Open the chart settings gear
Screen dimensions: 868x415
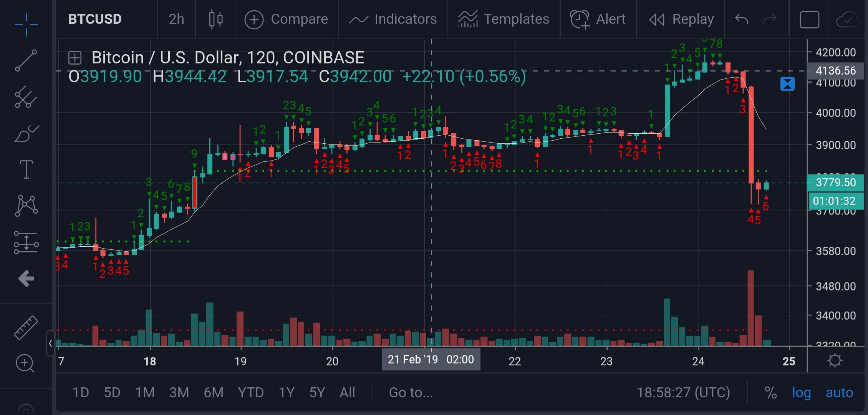[835, 360]
